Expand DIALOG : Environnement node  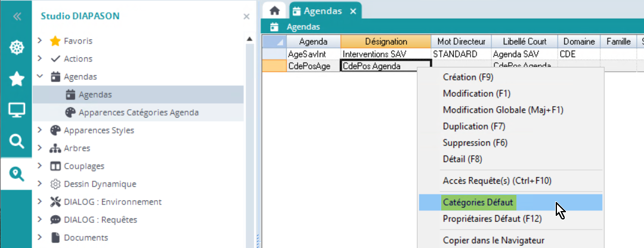(40, 202)
